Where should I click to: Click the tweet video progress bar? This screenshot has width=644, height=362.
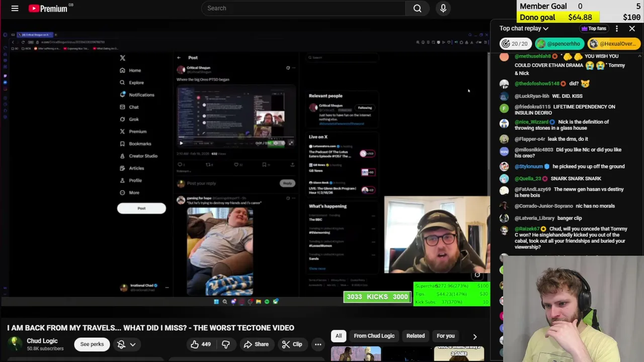click(235, 137)
